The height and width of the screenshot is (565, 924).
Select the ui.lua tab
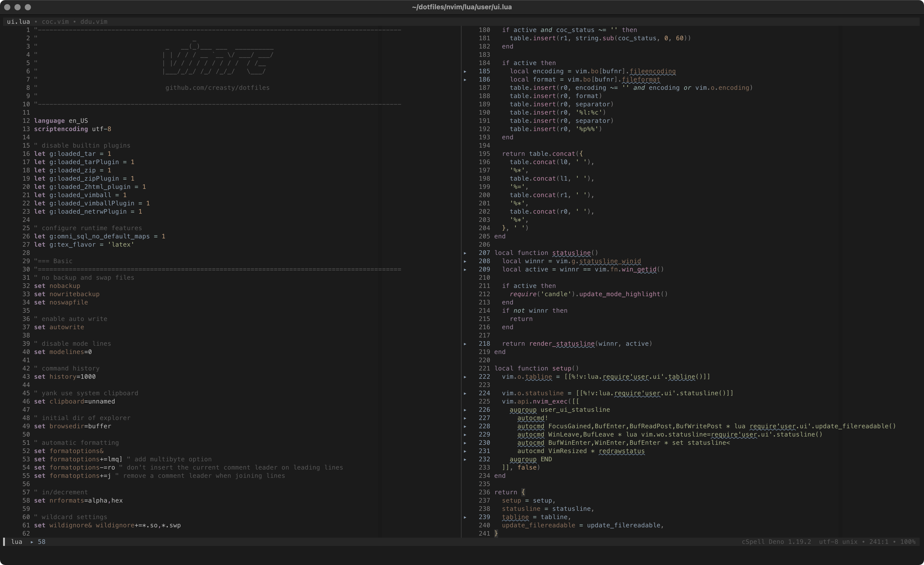click(18, 22)
